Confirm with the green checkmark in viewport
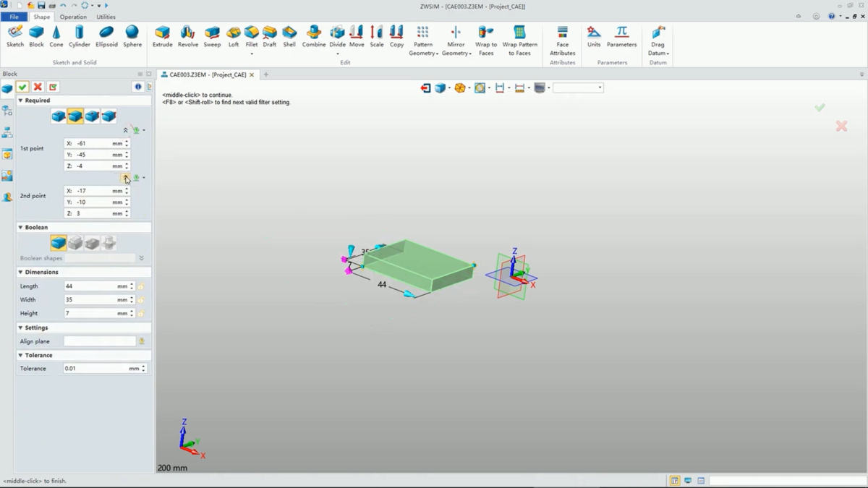Screen dimensions: 868x488 coord(820,107)
